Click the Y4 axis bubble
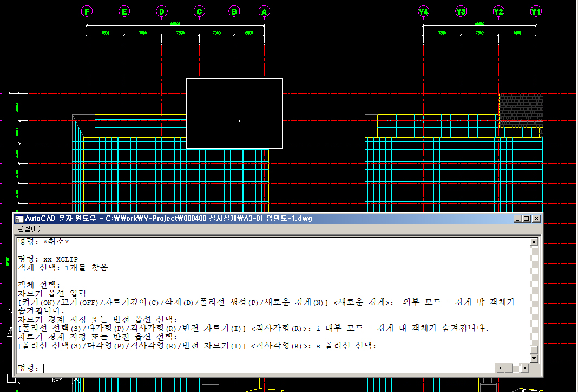Screen dimensions: 578x392 pos(423,11)
